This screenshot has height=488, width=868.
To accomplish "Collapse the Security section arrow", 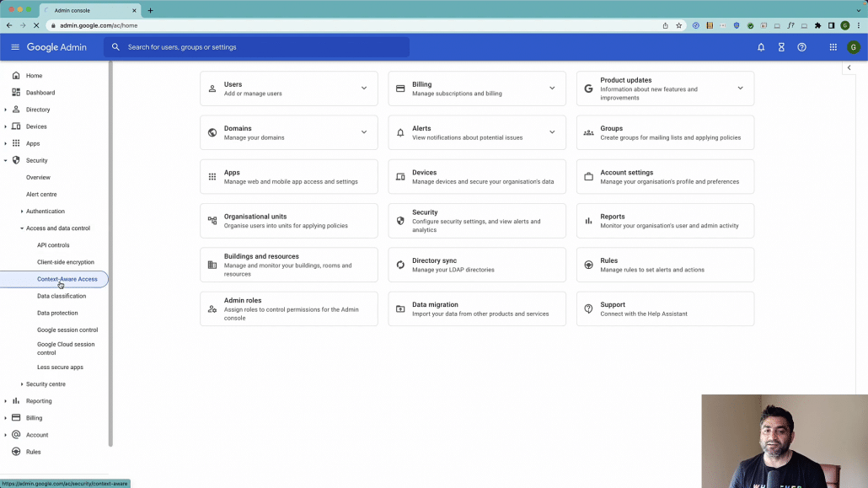I will pyautogui.click(x=6, y=160).
